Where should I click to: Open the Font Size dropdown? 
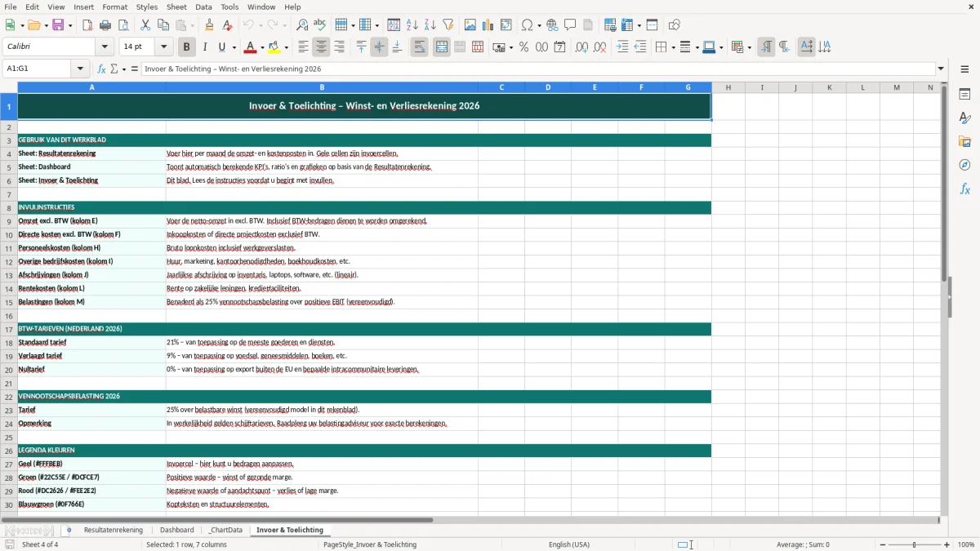pos(164,47)
